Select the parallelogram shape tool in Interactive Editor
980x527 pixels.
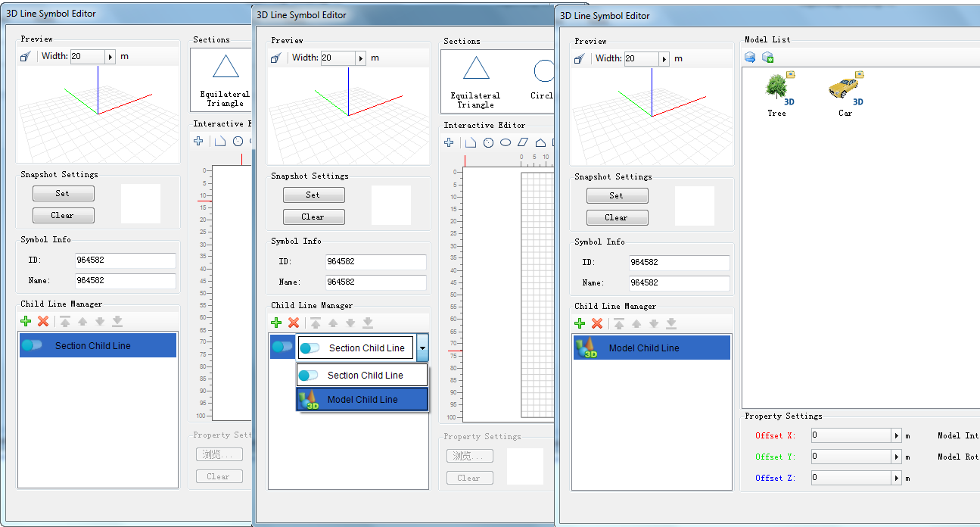pos(523,142)
